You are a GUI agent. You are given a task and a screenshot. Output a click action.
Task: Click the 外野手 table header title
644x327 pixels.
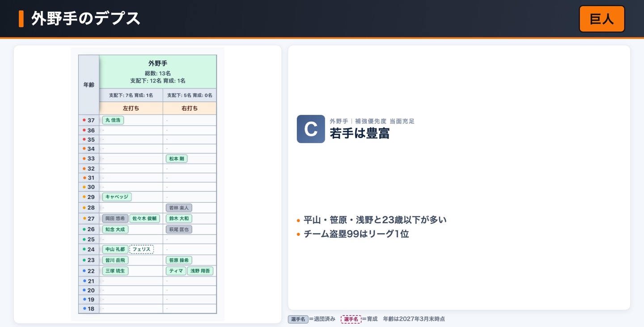[158, 63]
